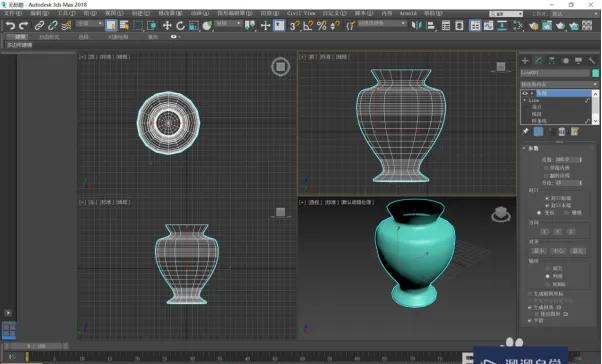Select the Grid capping radio button
This screenshot has height=364, width=602.
click(x=566, y=213)
